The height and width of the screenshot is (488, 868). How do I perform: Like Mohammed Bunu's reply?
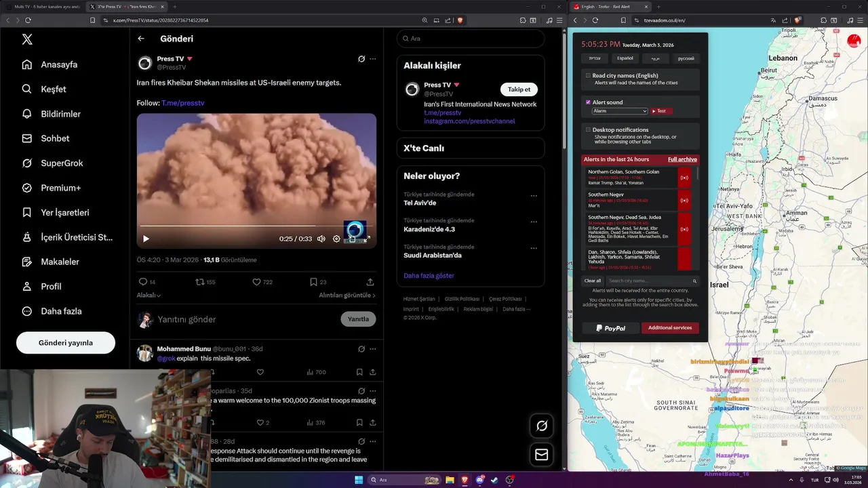(260, 372)
